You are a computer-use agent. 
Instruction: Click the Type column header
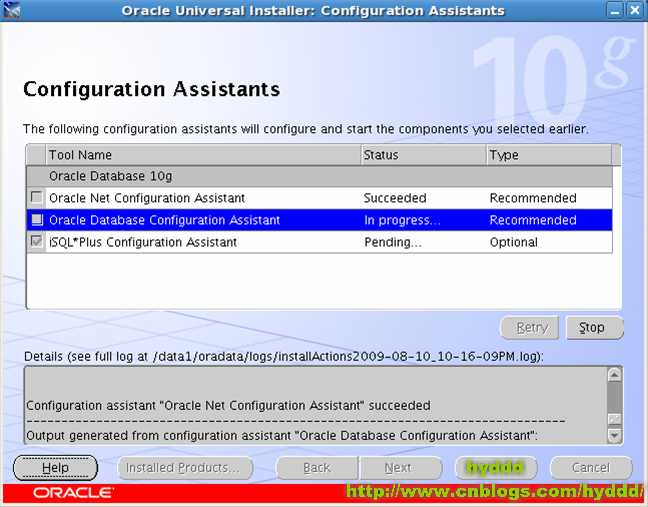tap(549, 155)
